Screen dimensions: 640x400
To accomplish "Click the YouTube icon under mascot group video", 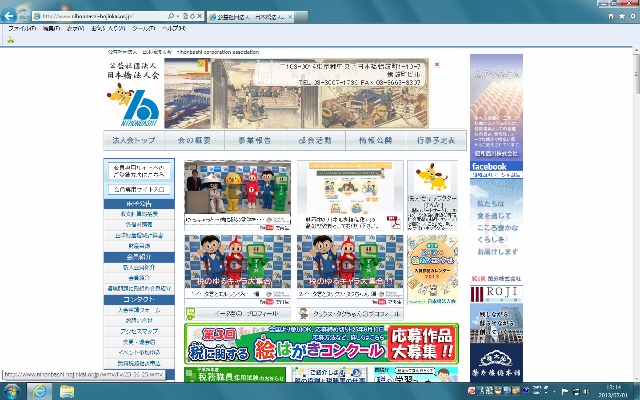I will point(267,226).
